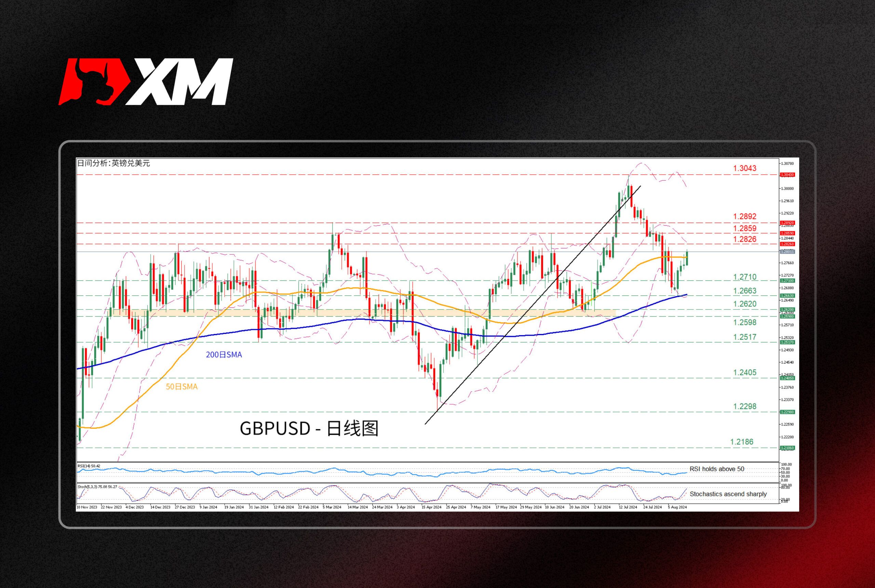
Task: Click the RSI(14) 50.42 indicator label
Action: 89,466
